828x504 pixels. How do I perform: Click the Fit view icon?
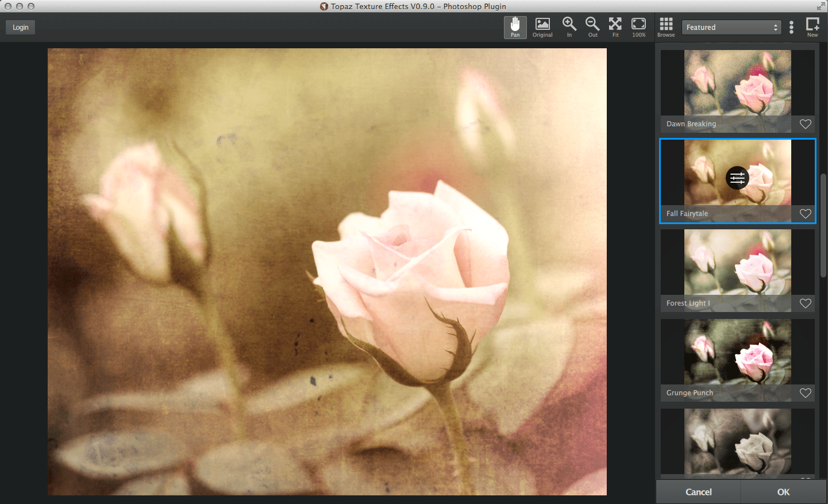(x=615, y=27)
